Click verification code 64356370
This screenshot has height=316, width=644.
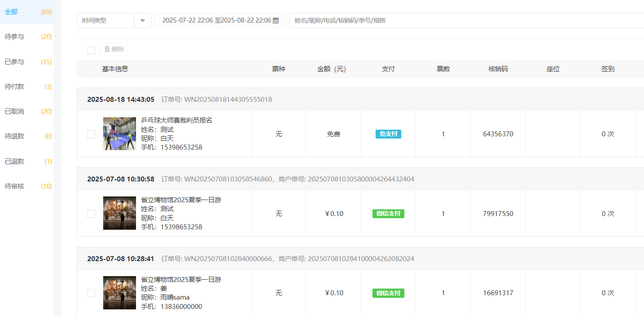498,134
